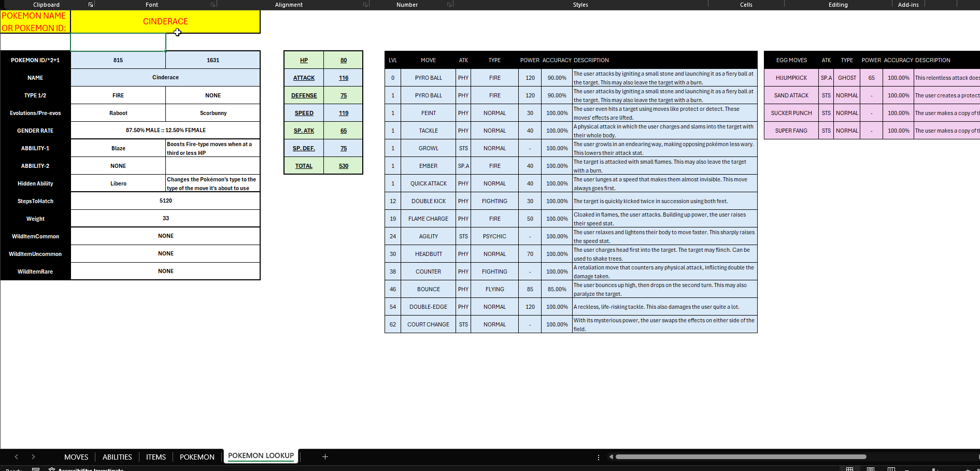Select the HIJUMPKICK egg move cell
The height and width of the screenshot is (471, 980).
point(791,78)
